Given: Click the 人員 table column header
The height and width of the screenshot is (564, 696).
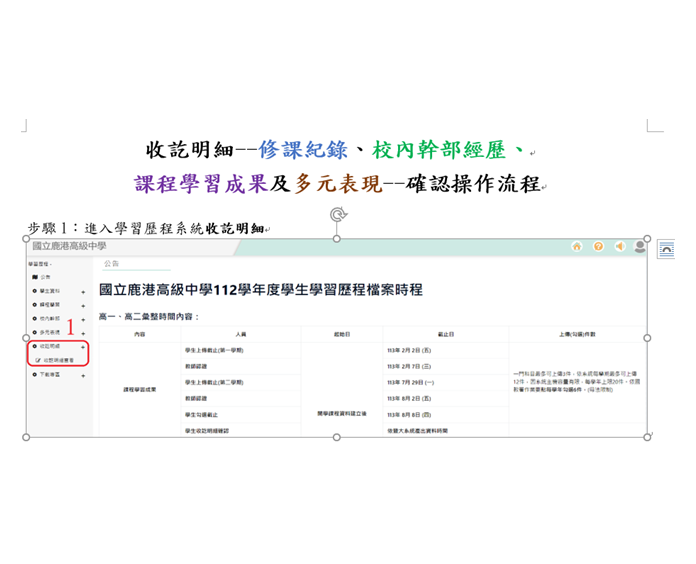Looking at the screenshot, I should point(241,334).
